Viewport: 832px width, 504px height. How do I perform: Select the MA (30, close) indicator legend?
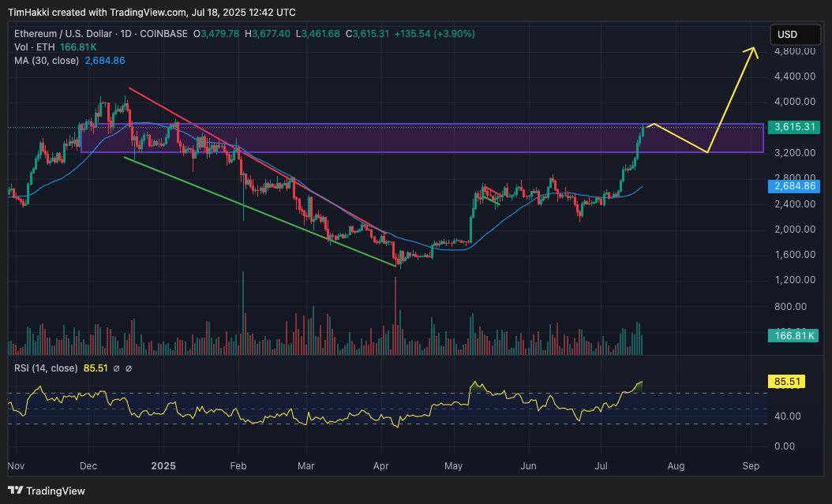pos(46,61)
